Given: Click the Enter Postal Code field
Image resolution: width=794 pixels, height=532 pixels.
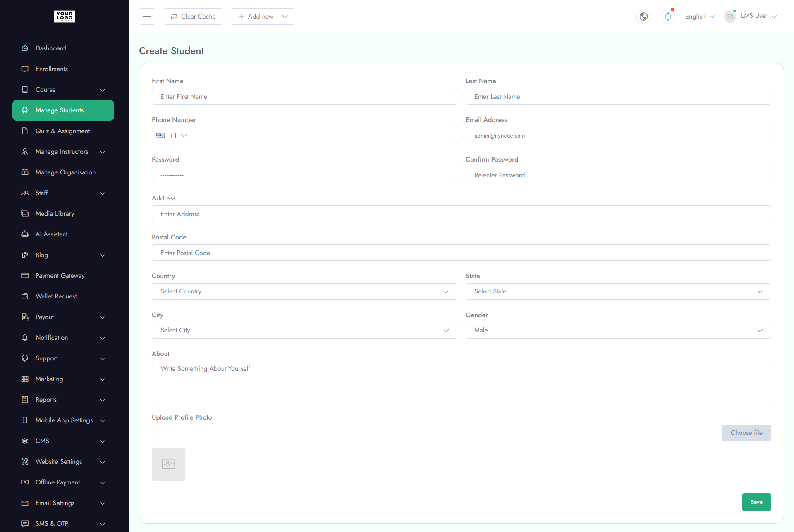Looking at the screenshot, I should pos(462,253).
